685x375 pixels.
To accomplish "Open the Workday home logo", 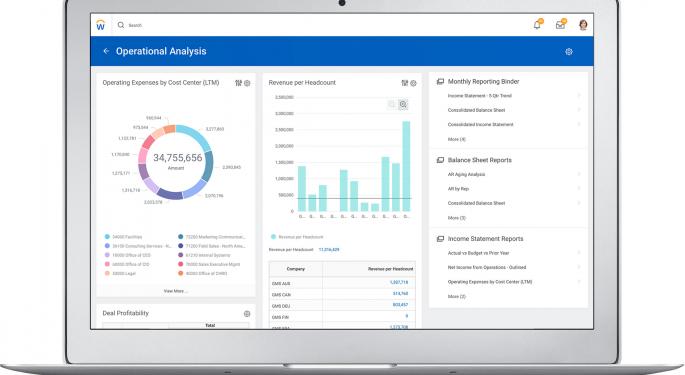I will 100,25.
